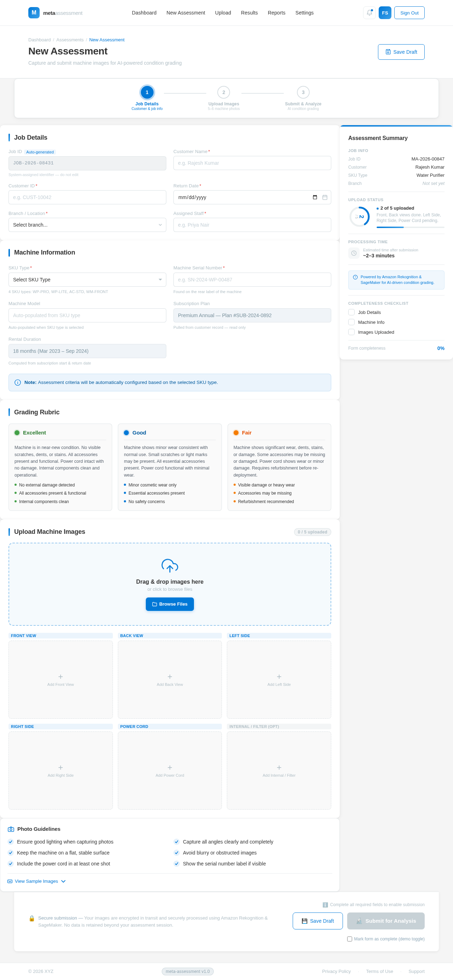Focus the Machine Serial Number input

tap(252, 280)
